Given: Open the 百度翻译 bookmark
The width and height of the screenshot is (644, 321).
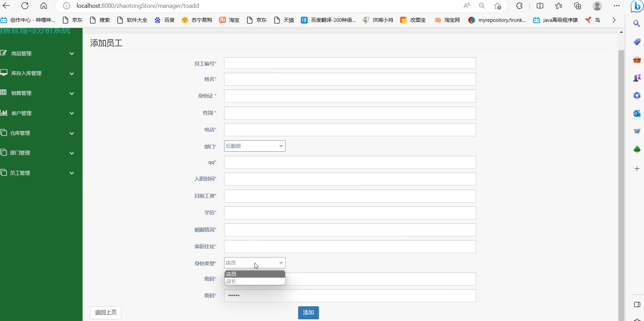Looking at the screenshot, I should click(x=328, y=20).
